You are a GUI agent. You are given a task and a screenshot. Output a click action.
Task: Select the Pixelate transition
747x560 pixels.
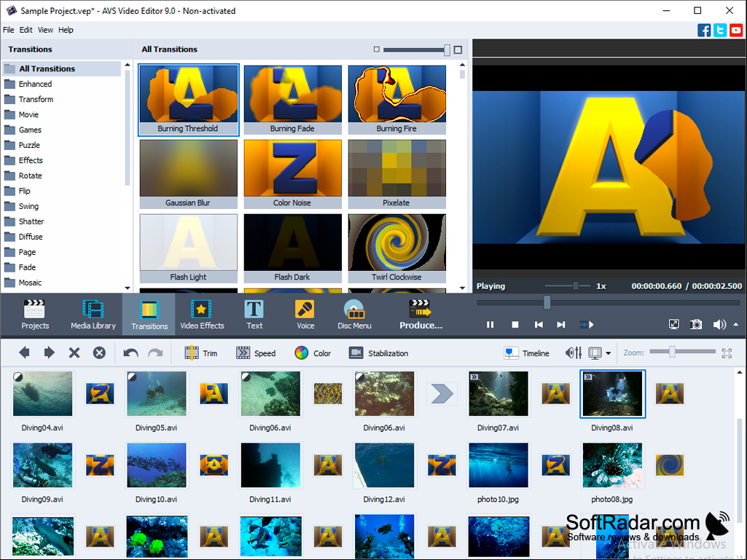(397, 174)
